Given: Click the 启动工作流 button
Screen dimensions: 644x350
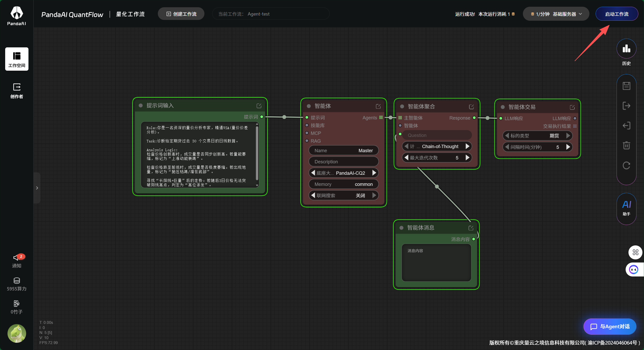Looking at the screenshot, I should (617, 14).
